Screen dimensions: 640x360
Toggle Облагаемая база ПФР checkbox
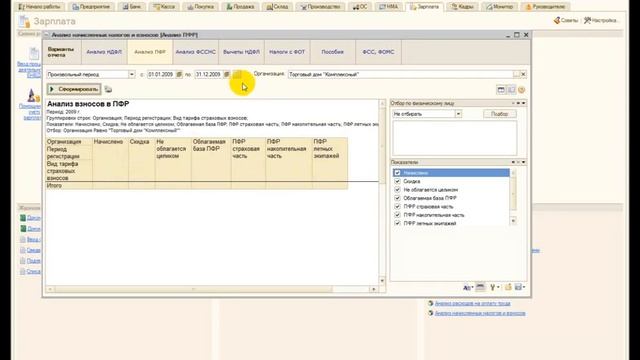pyautogui.click(x=397, y=198)
